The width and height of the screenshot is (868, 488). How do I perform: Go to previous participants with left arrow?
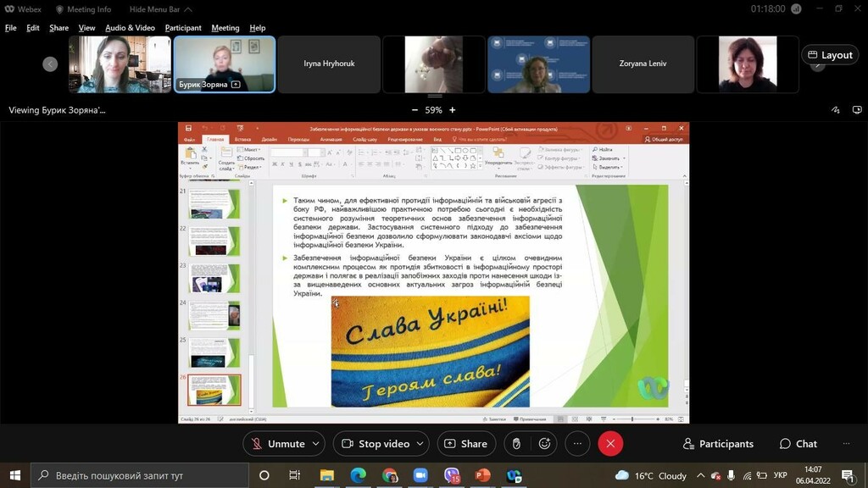tap(50, 64)
